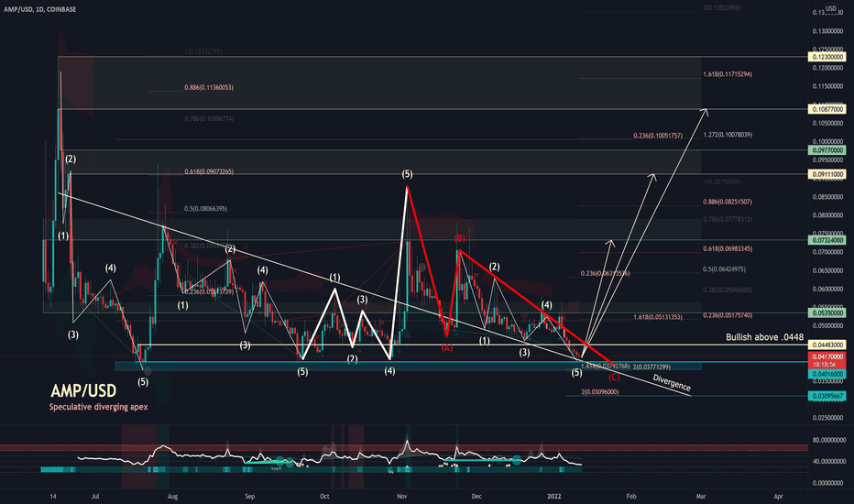Click the 0.886(0.11360053) Fibonacci label
854x504 pixels.
[x=209, y=88]
